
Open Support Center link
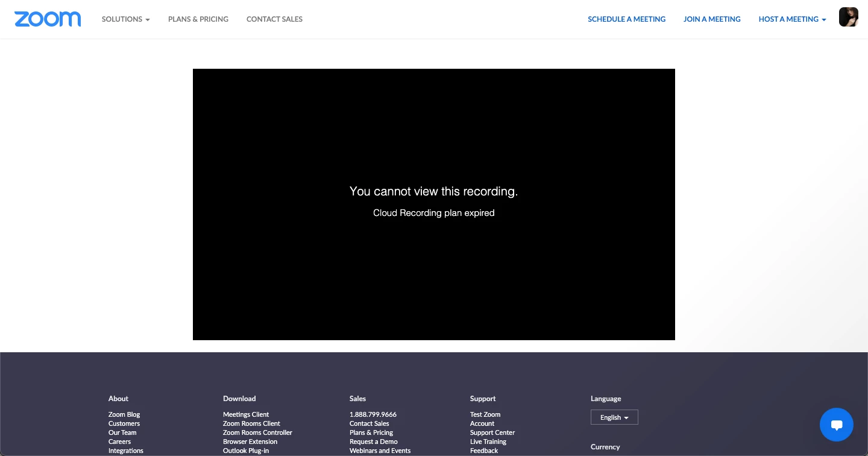point(492,432)
